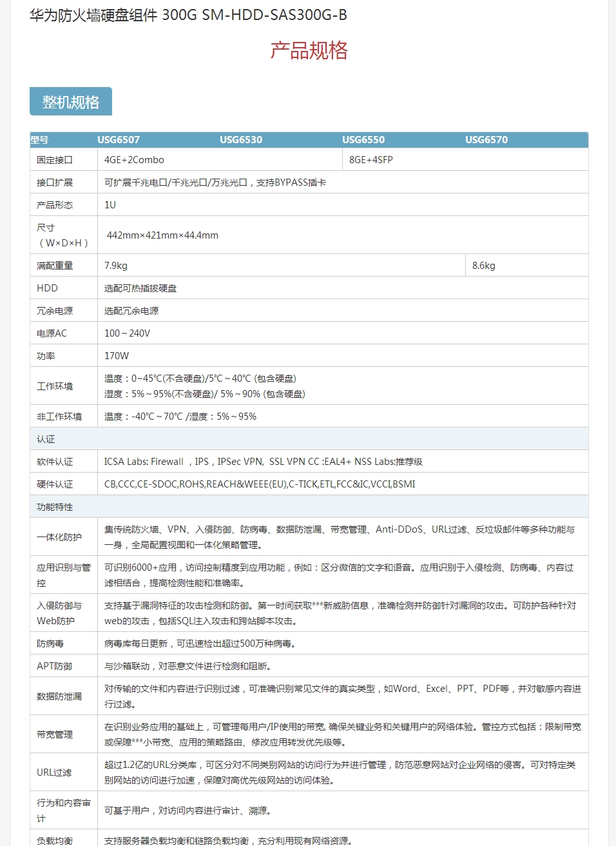Click the 入侵防御与Web防护 row label
616x846 pixels.
(x=59, y=613)
